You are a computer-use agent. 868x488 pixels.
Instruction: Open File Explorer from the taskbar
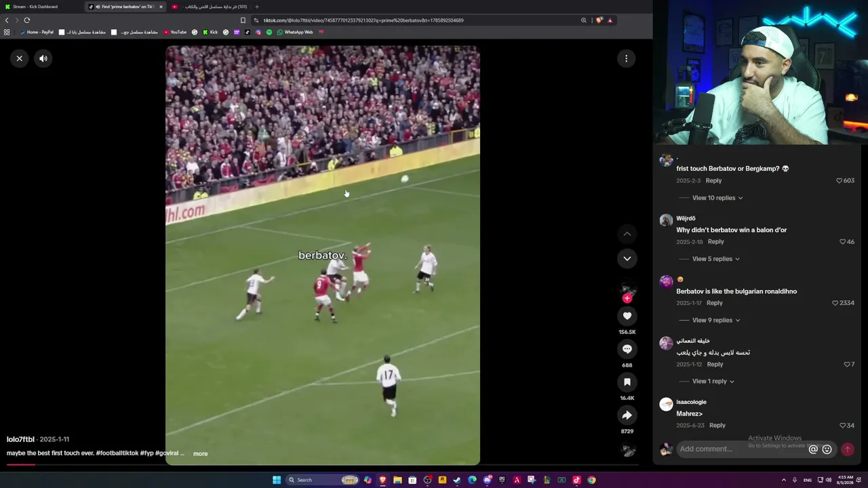click(397, 480)
